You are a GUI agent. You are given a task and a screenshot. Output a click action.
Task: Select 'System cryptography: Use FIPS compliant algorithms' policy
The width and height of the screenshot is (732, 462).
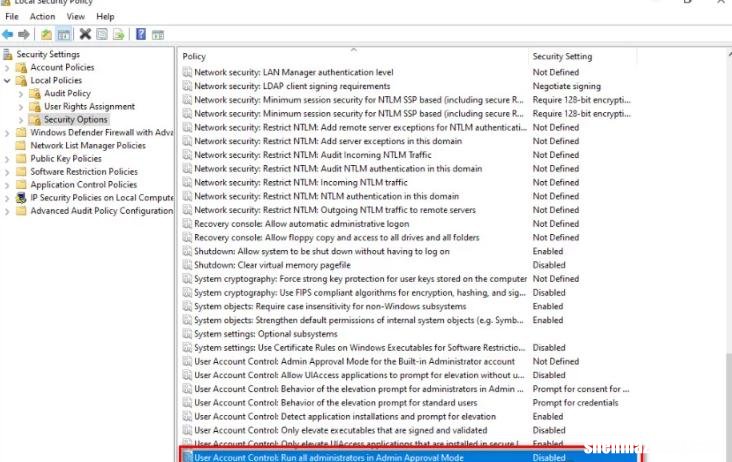click(360, 293)
